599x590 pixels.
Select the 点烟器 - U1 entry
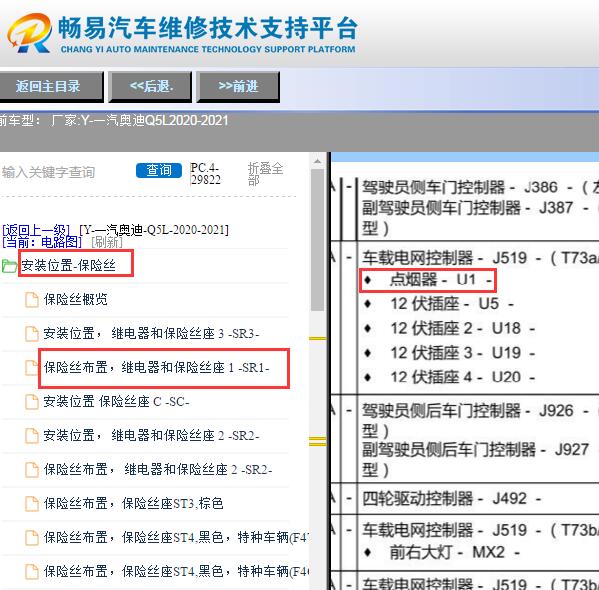click(427, 280)
